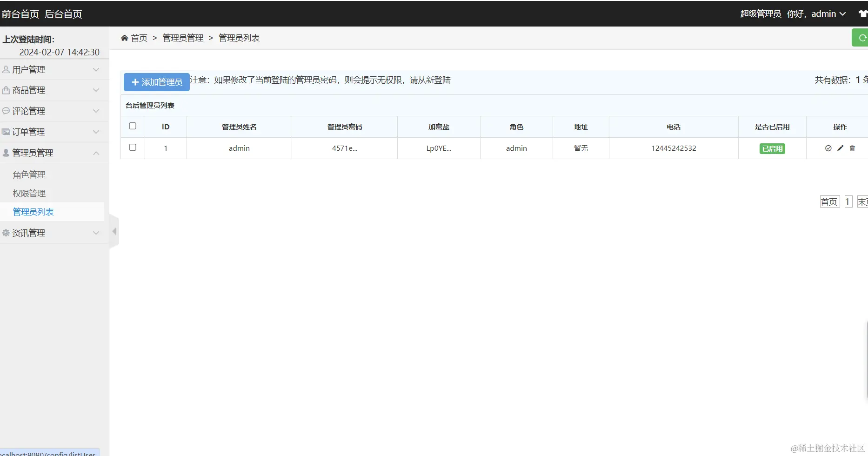Screen dimensions: 868x456
Task: Click phone cell 12445242532
Action: pyautogui.click(x=674, y=148)
